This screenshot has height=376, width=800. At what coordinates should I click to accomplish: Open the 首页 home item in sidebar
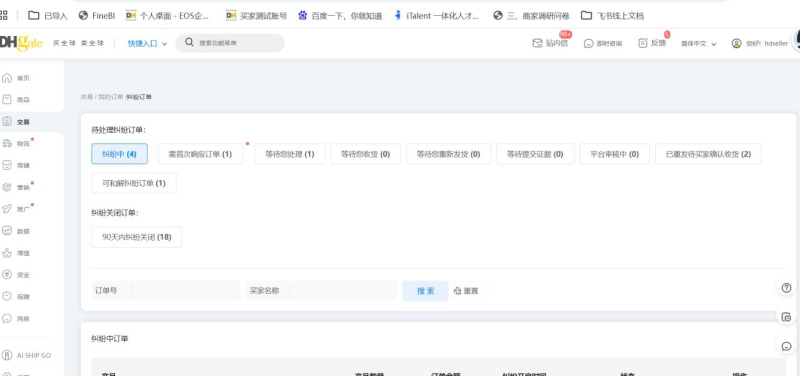[16, 78]
